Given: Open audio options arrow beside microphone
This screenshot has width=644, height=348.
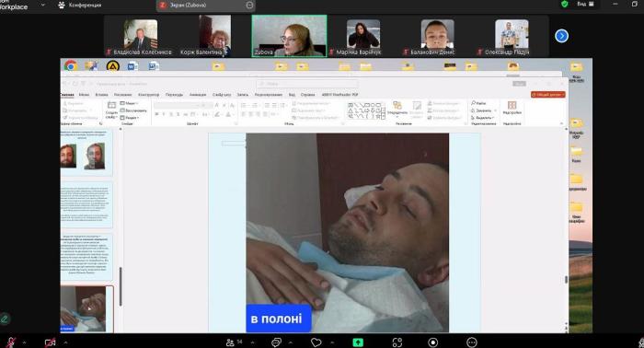Looking at the screenshot, I should click(24, 342).
